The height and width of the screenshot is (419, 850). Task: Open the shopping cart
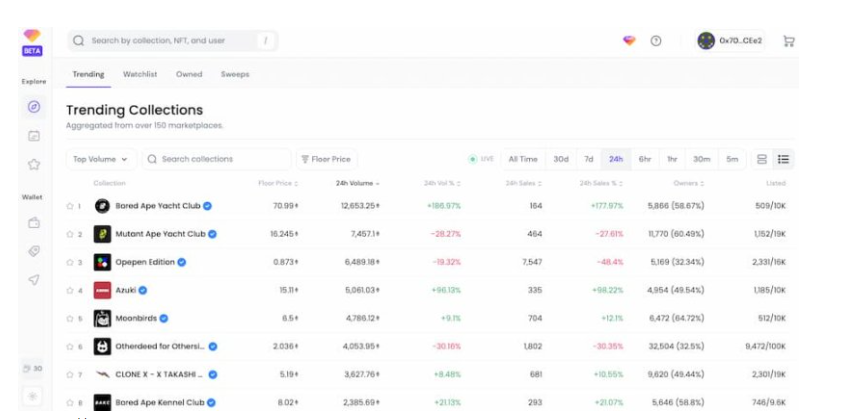(789, 41)
